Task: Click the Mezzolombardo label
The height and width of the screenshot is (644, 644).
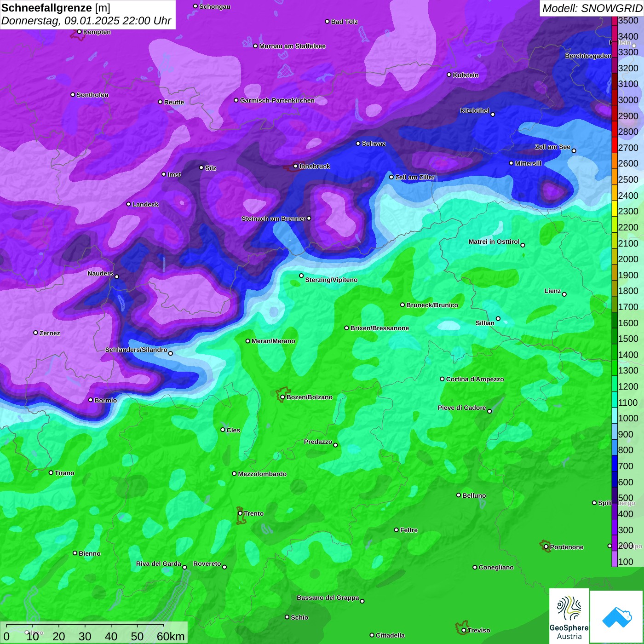Action: pos(262,474)
